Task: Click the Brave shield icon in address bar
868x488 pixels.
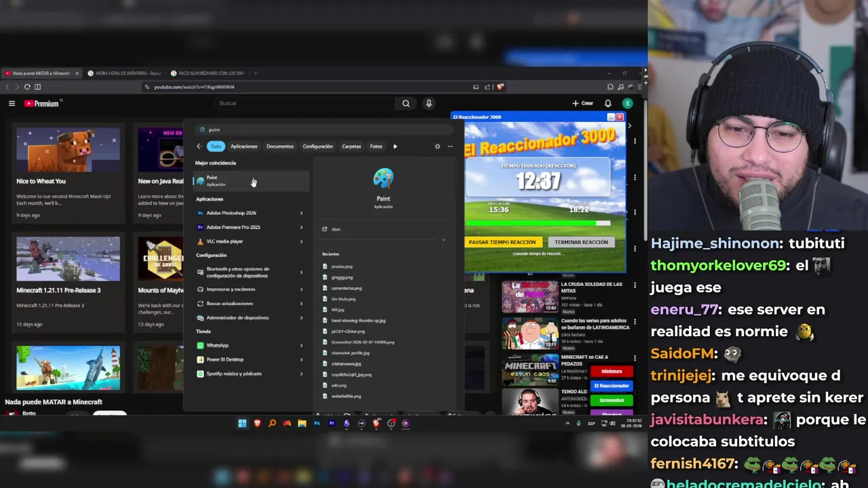Action: coord(500,87)
